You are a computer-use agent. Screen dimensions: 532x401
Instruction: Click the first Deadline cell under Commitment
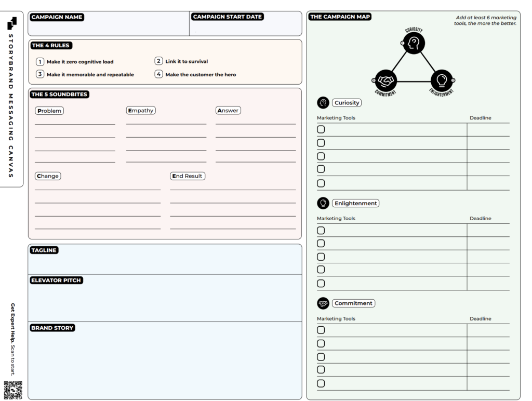pyautogui.click(x=488, y=330)
